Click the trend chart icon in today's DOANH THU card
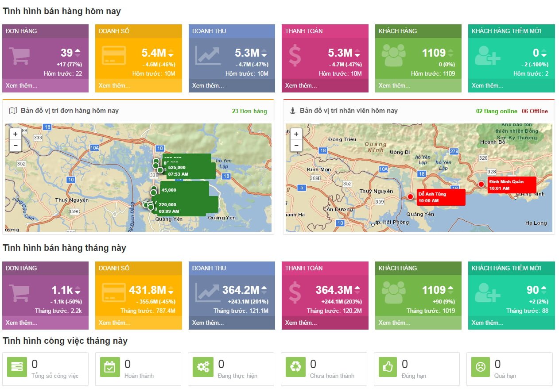The width and height of the screenshot is (559, 392). click(x=208, y=55)
